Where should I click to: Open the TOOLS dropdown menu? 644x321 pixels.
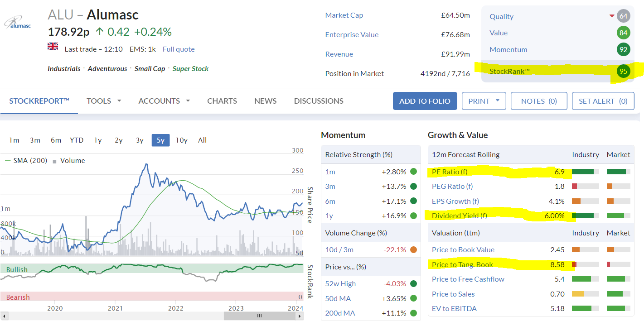click(104, 101)
